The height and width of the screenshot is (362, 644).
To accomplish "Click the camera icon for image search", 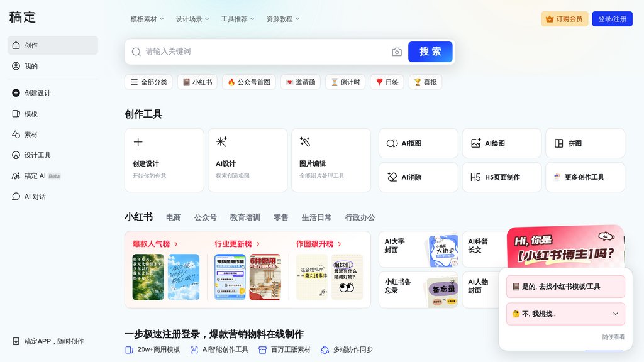I will [x=396, y=52].
